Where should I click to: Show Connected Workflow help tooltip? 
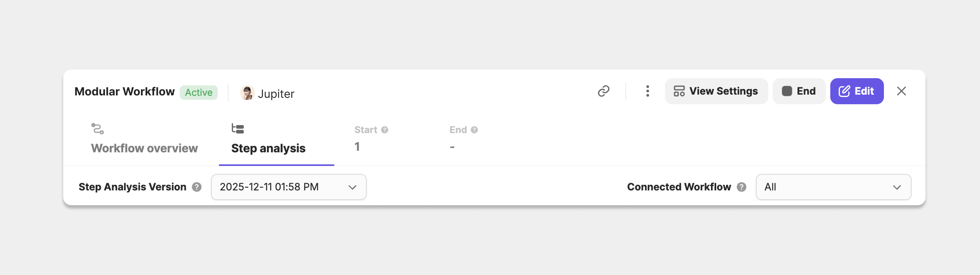point(741,187)
